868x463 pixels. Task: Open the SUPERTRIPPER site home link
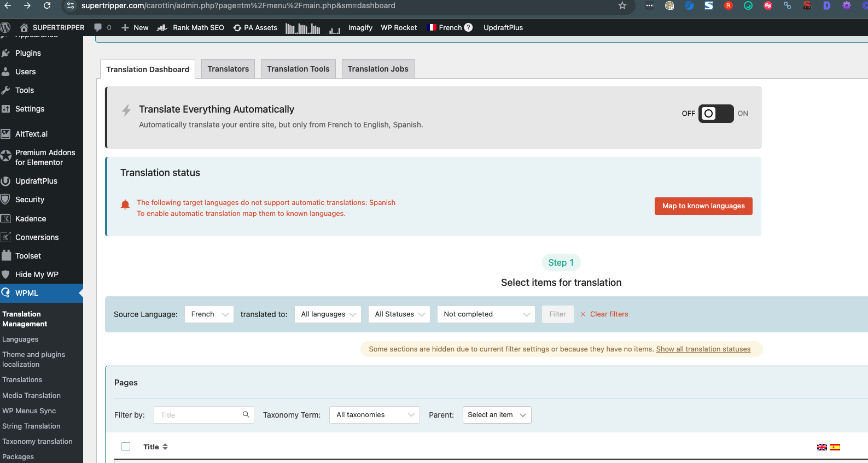point(52,27)
